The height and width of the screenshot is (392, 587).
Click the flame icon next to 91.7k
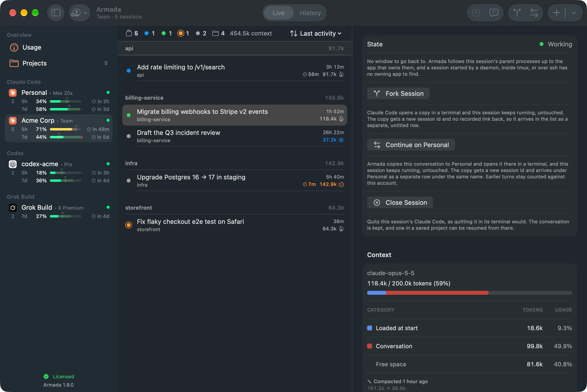[x=341, y=75]
